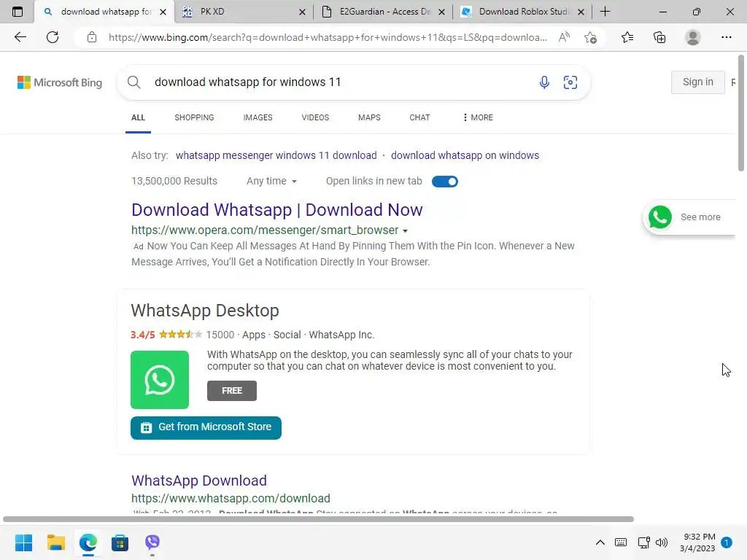Click the 13,500,000 Results count text

[174, 181]
